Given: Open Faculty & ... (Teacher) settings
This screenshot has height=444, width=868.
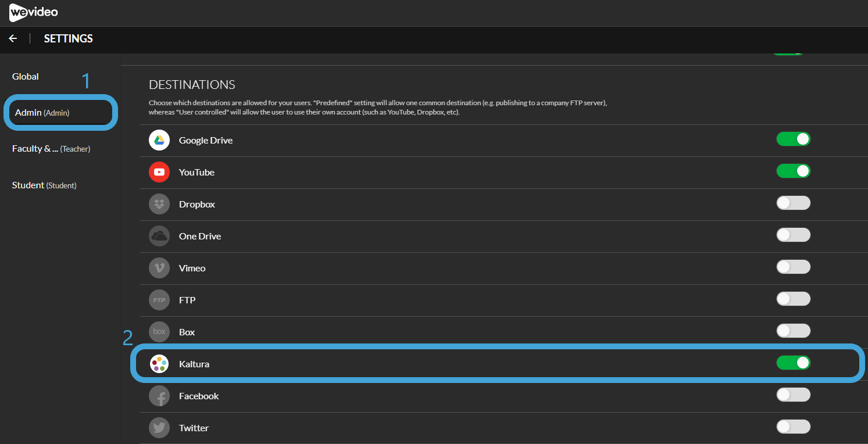Looking at the screenshot, I should coord(51,149).
